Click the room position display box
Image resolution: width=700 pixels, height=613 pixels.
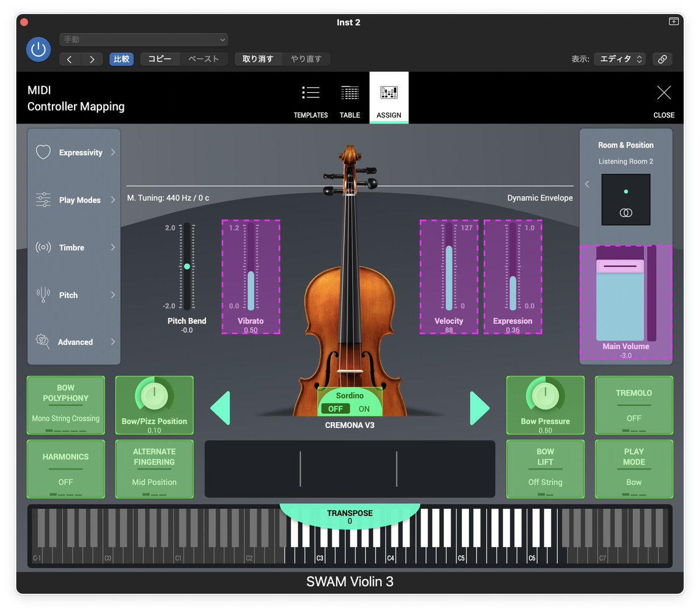626,199
